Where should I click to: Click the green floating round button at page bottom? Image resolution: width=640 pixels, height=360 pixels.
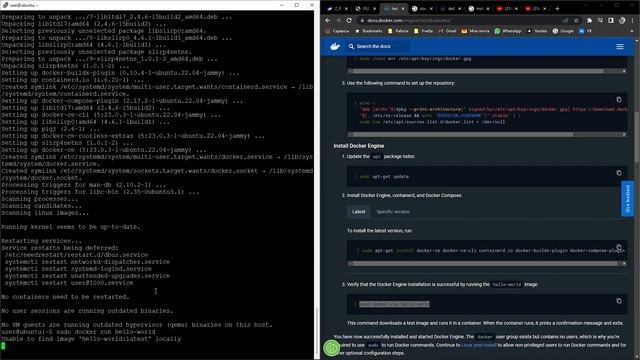tap(332, 348)
